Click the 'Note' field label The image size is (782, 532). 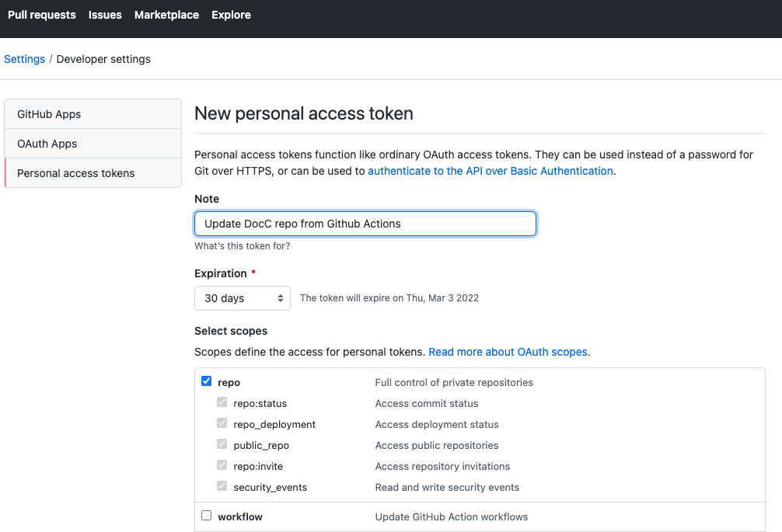coord(207,199)
